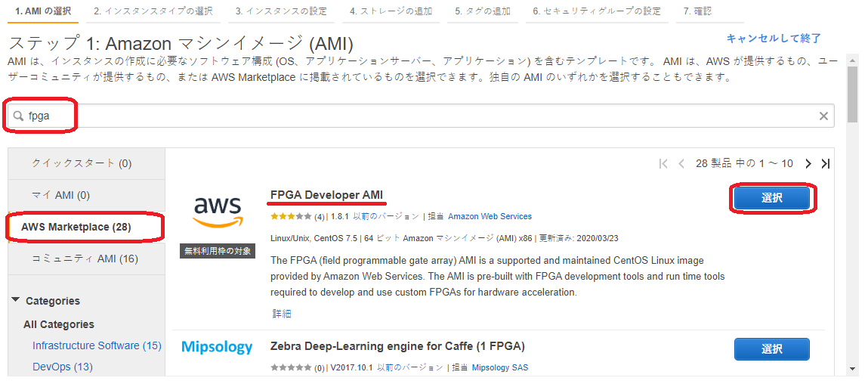The width and height of the screenshot is (868, 384).
Task: Open the マイ AMI tab
Action: point(60,195)
